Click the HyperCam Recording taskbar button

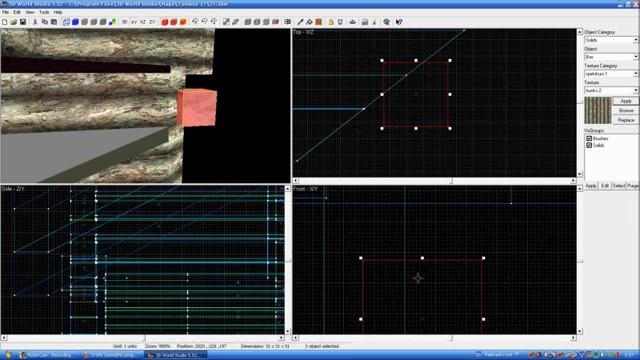pyautogui.click(x=49, y=355)
